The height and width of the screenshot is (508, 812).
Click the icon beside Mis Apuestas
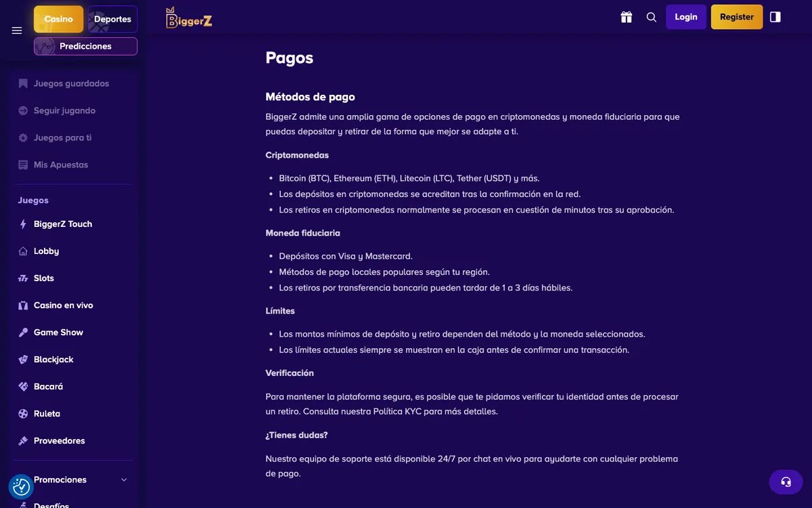[x=23, y=165]
